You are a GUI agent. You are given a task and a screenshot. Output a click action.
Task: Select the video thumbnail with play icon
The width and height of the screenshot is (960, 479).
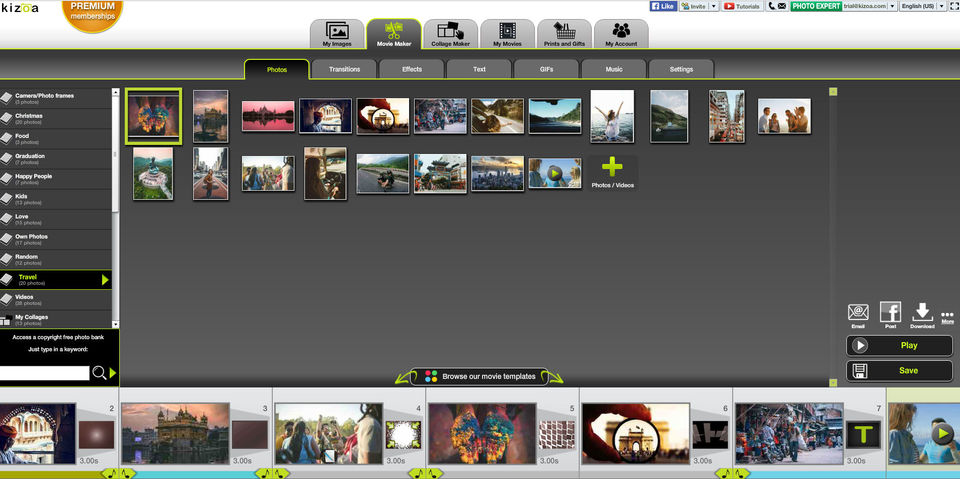tap(555, 173)
